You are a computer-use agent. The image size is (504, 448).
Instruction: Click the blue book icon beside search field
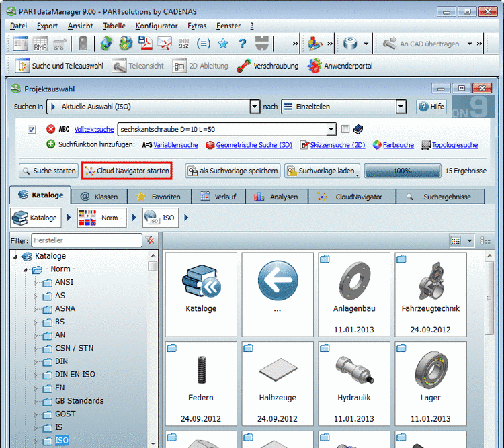(358, 129)
